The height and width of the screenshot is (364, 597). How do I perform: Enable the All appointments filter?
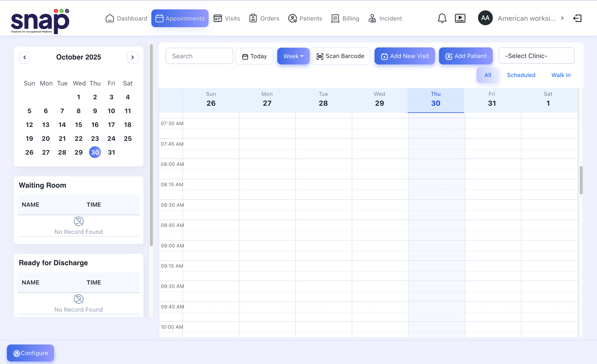[487, 75]
